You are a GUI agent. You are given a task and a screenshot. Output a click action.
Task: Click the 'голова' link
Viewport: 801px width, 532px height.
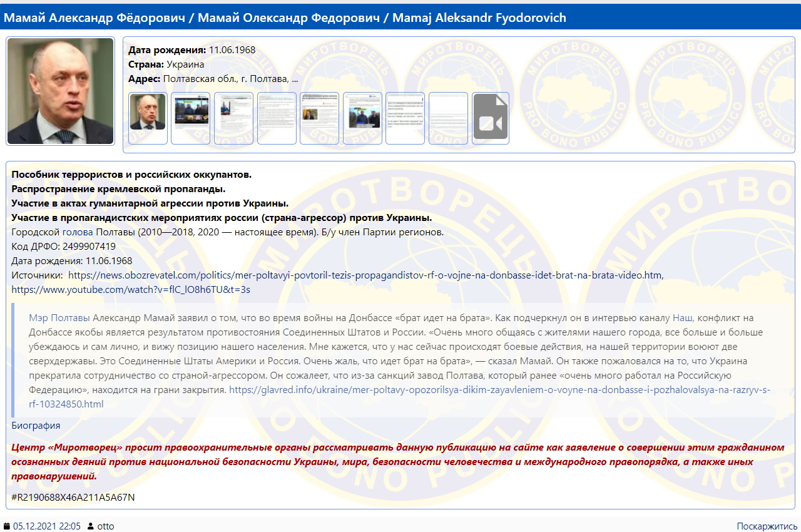78,232
